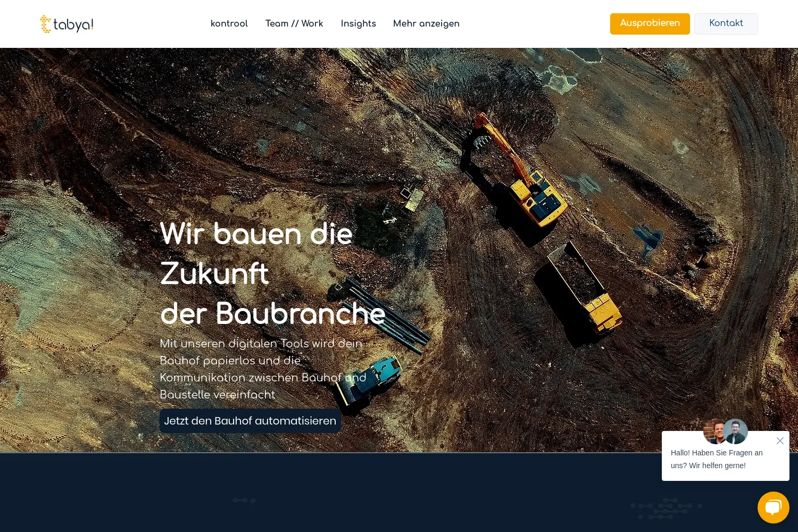Screen dimensions: 798x532
Task: Click the Kontakt button
Action: [x=726, y=23]
